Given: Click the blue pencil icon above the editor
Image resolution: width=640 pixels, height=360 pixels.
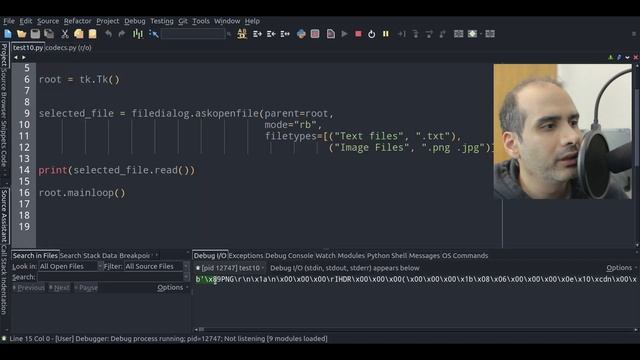Looking at the screenshot, I should point(619,58).
